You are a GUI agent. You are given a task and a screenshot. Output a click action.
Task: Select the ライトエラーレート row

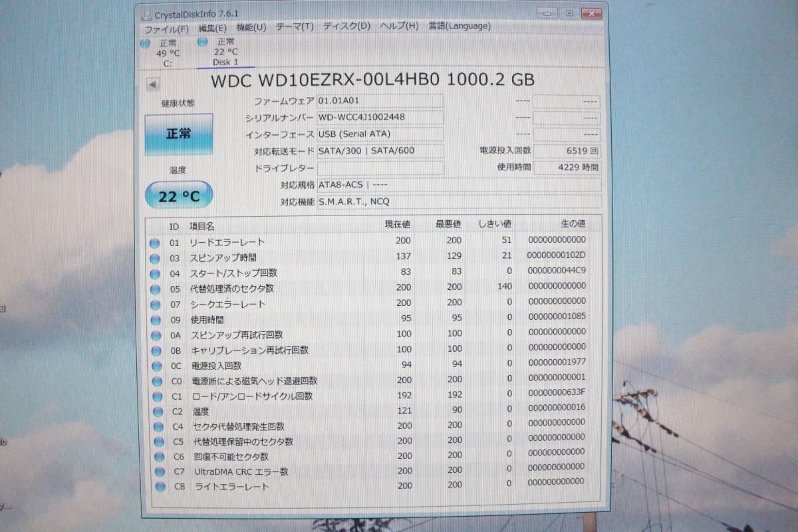click(372, 485)
